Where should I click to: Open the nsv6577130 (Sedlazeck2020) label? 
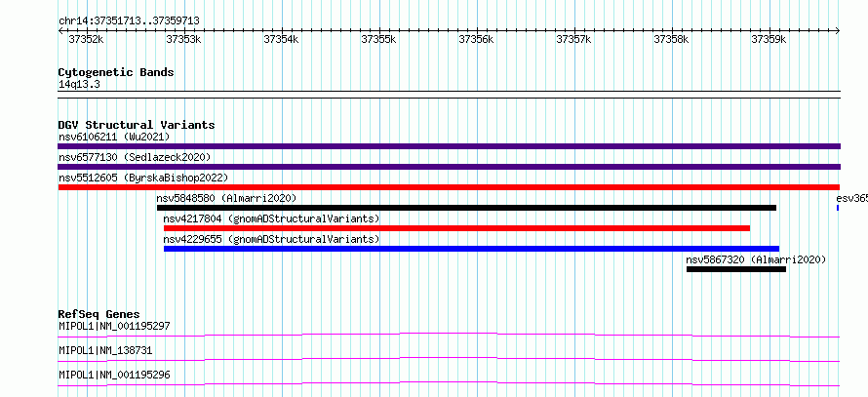pos(135,157)
